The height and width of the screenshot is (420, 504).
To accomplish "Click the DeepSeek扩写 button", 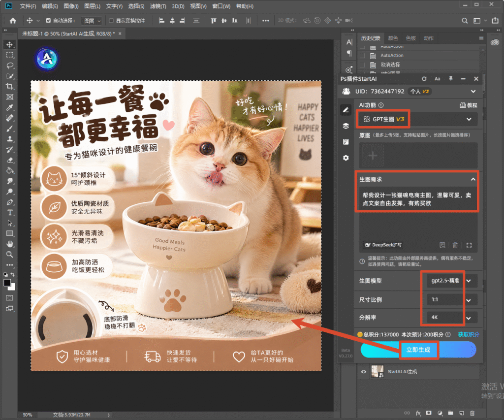I will point(383,245).
